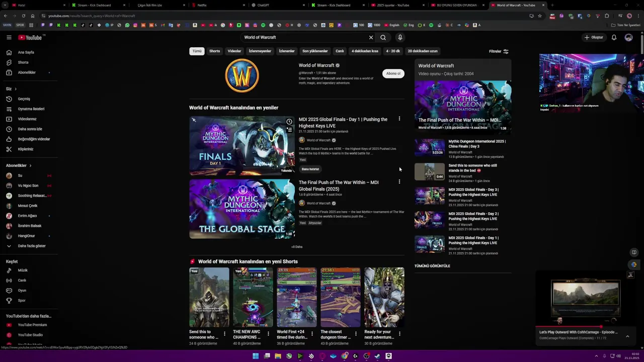This screenshot has width=644, height=362.
Task: Open the YouTube hamburger guide menu
Action: click(x=9, y=37)
